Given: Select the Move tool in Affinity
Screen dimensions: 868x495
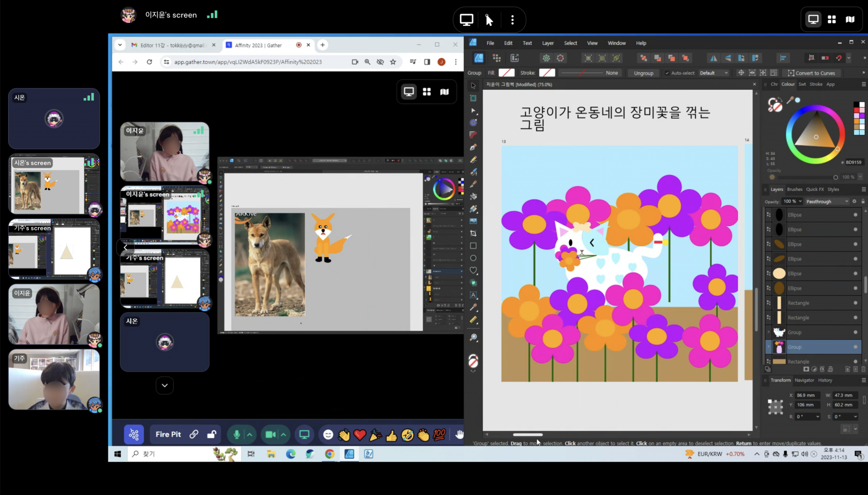Looking at the screenshot, I should (473, 86).
